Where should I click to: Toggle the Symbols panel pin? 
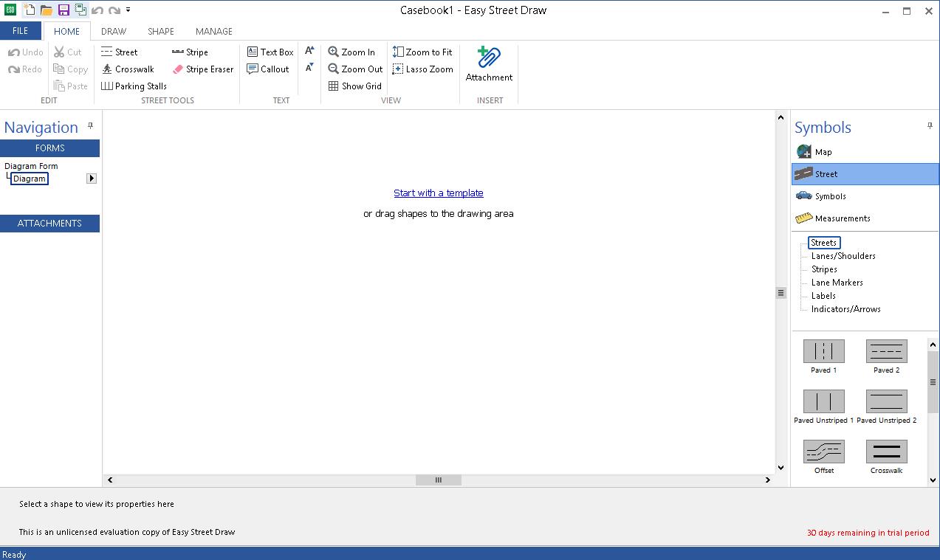click(930, 126)
